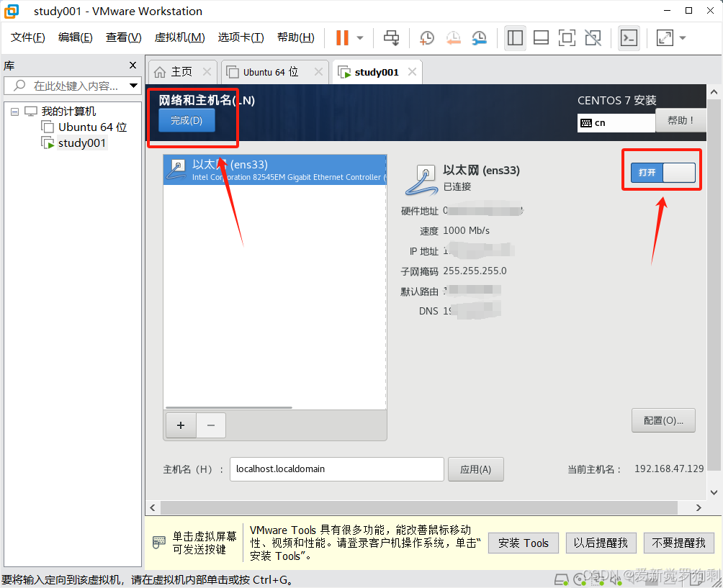
Task: Open the 虚拟机(M) menu
Action: [x=179, y=37]
